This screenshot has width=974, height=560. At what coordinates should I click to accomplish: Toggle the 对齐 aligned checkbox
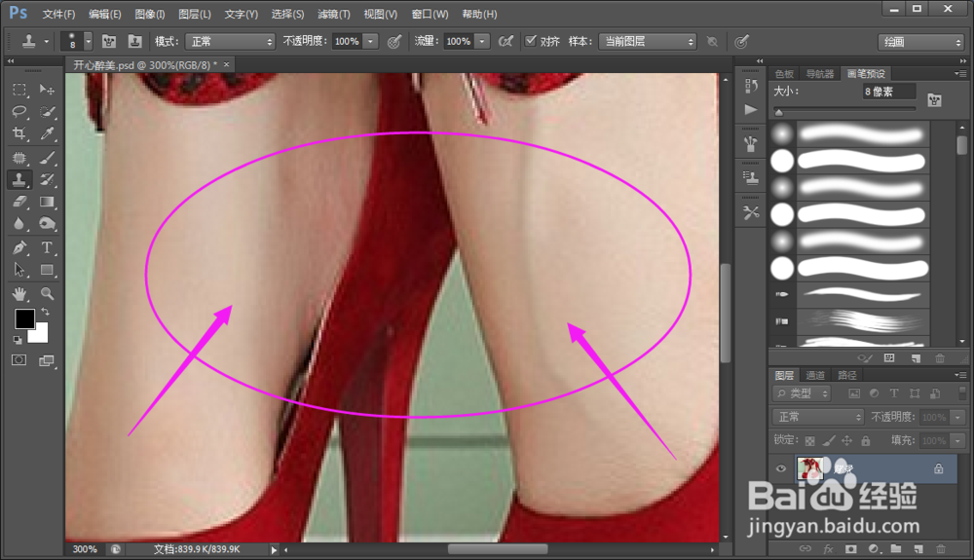pyautogui.click(x=531, y=41)
